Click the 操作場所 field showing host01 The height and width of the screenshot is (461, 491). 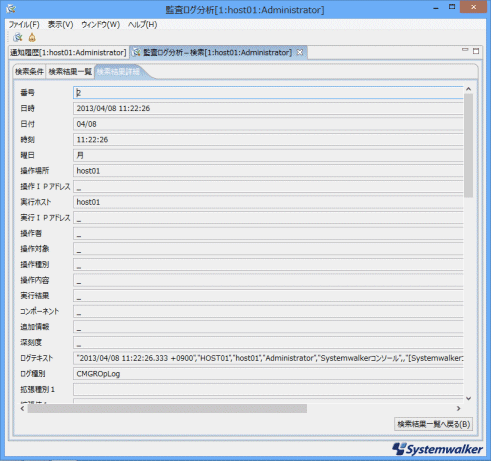pyautogui.click(x=268, y=171)
